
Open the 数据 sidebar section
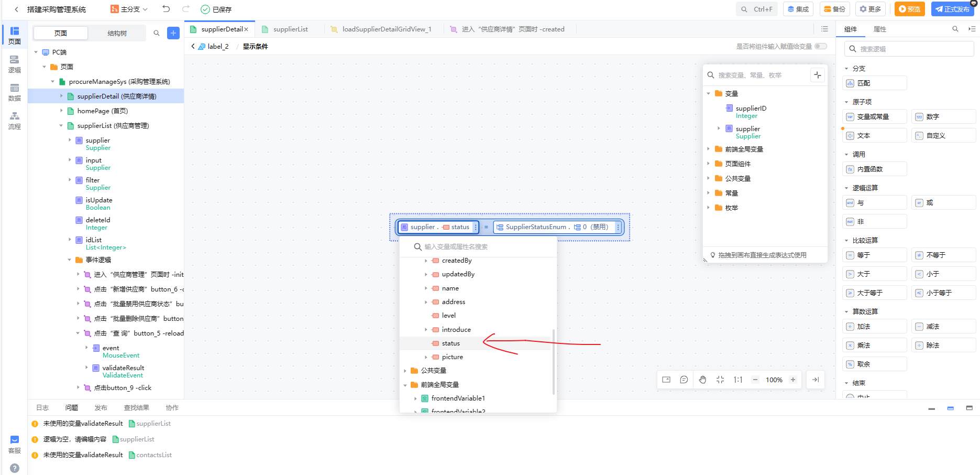point(15,92)
